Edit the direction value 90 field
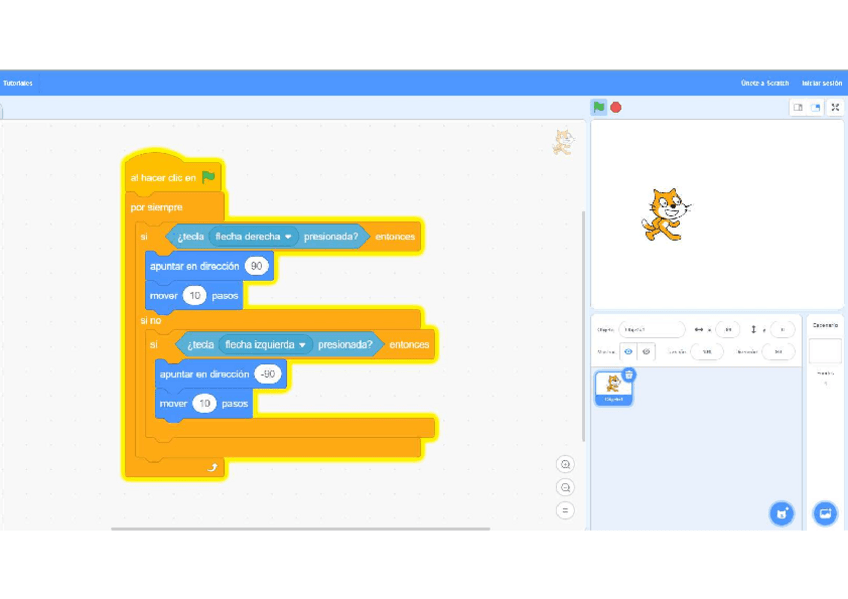This screenshot has height=599, width=848. click(x=256, y=266)
